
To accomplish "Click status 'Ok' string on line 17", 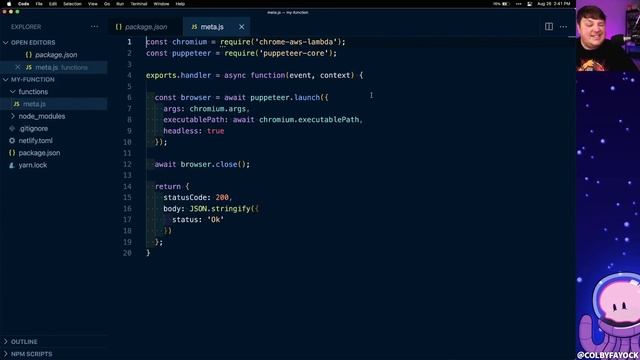I will point(216,220).
